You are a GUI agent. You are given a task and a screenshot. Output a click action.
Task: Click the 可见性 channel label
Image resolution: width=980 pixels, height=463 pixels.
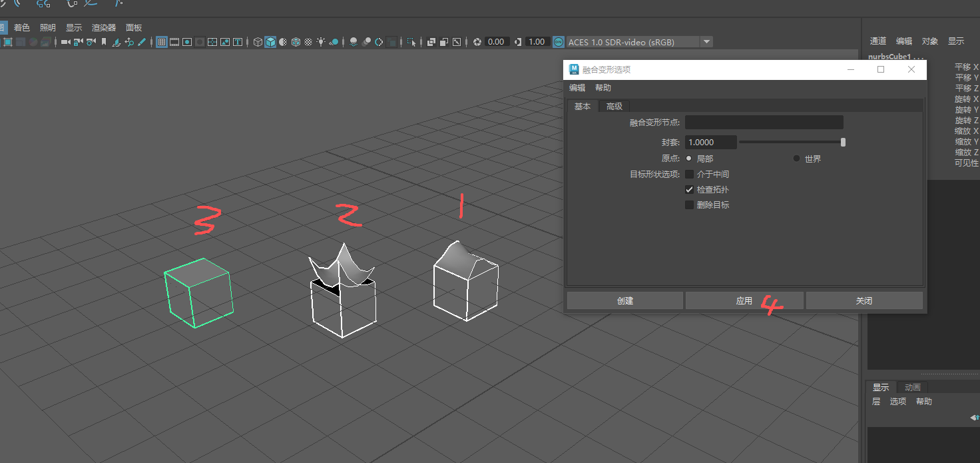coord(967,163)
